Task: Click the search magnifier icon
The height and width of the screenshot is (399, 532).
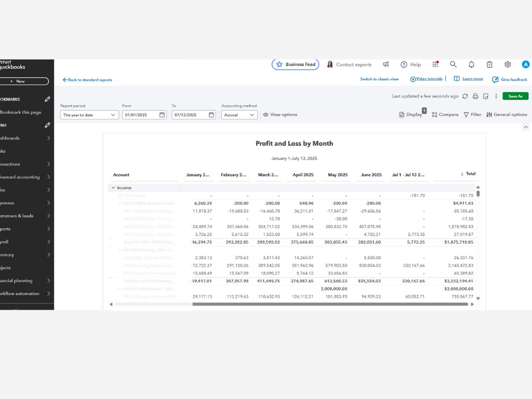Action: (453, 64)
